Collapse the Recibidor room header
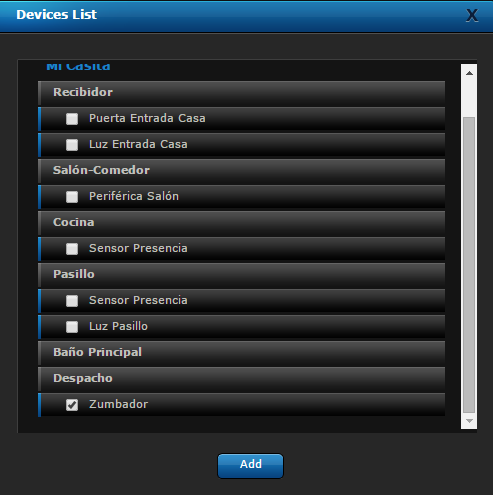The height and width of the screenshot is (495, 493). pos(241,93)
